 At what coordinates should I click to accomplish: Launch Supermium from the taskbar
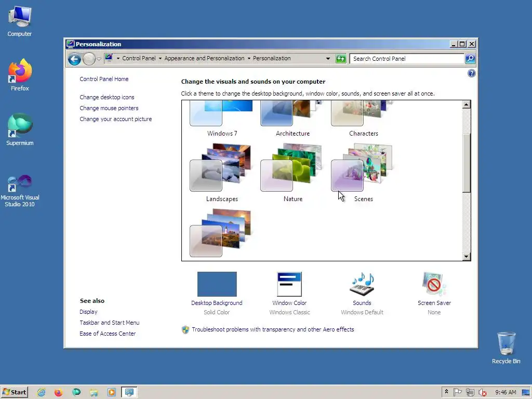[76, 393]
